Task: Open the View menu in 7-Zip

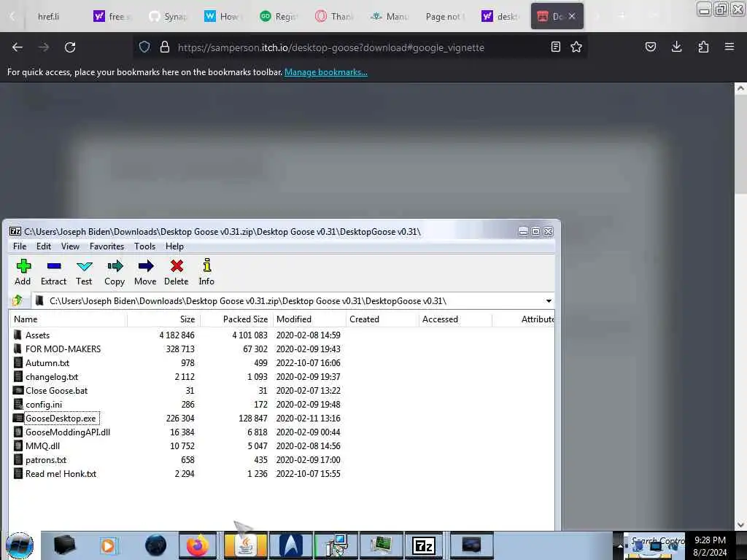Action: click(x=70, y=246)
